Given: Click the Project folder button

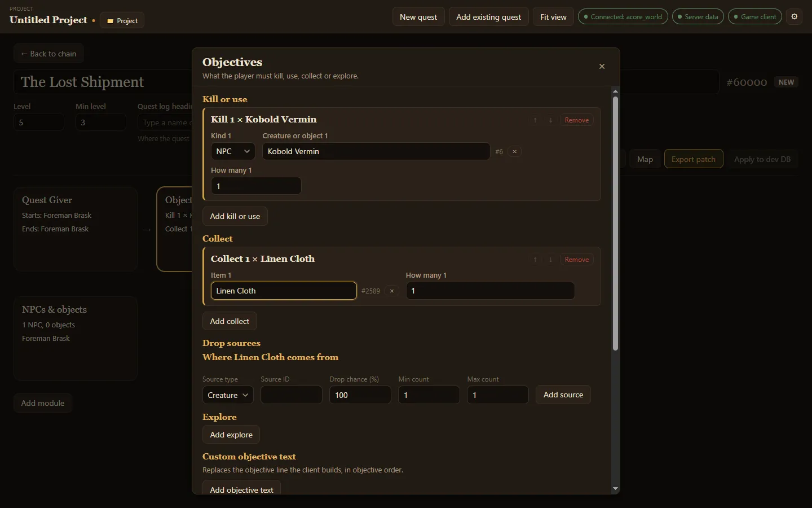Looking at the screenshot, I should 122,20.
